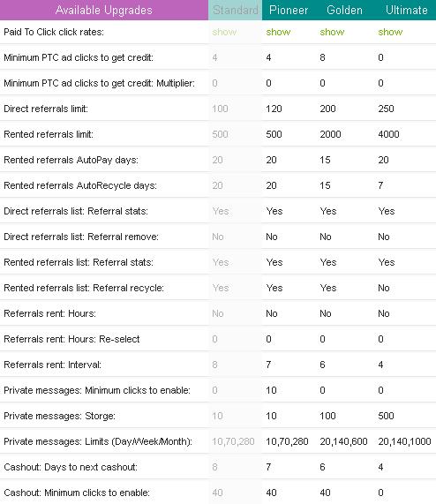Click the Referrals rent Interval label
436x504 pixels.
click(x=52, y=365)
